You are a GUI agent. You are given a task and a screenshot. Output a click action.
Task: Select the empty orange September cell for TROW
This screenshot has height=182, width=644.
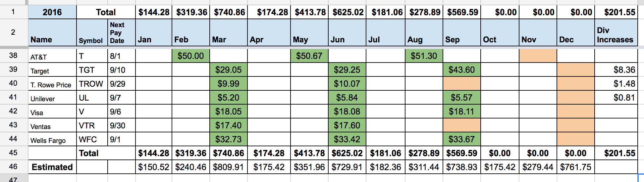[x=461, y=84]
